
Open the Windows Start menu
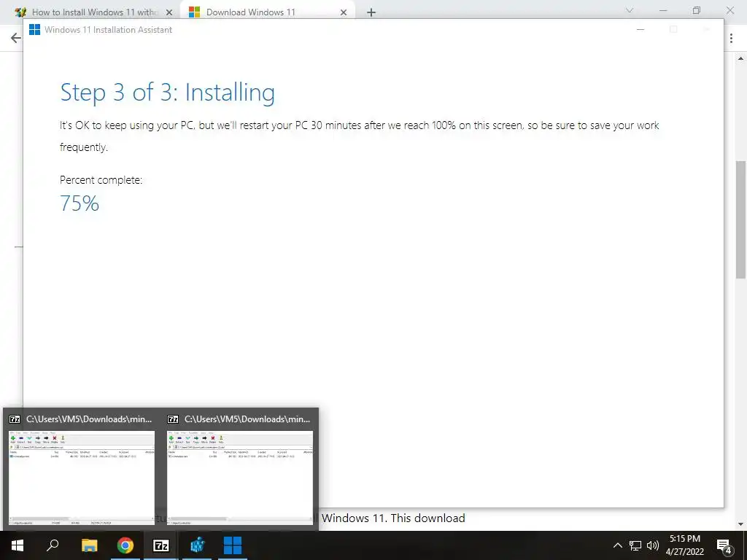(x=18, y=545)
